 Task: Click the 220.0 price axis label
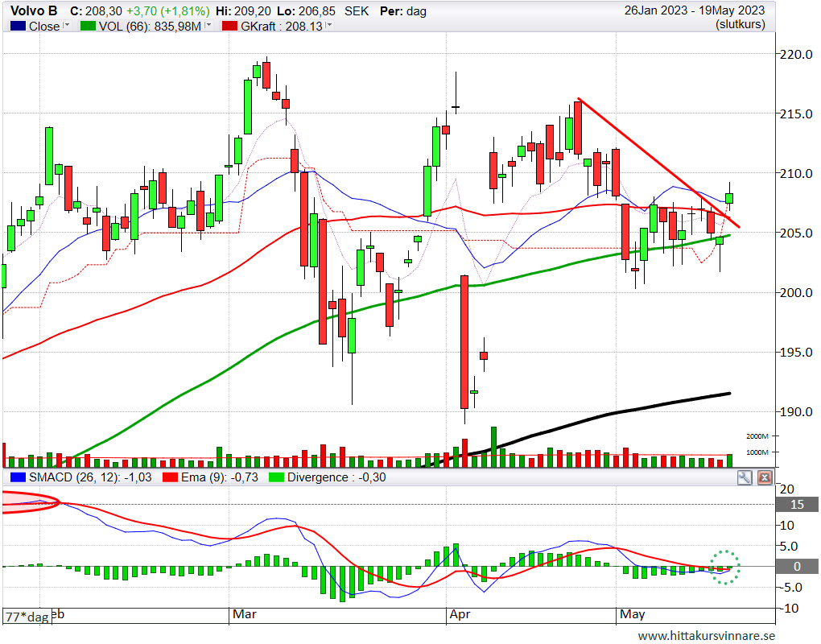point(796,54)
